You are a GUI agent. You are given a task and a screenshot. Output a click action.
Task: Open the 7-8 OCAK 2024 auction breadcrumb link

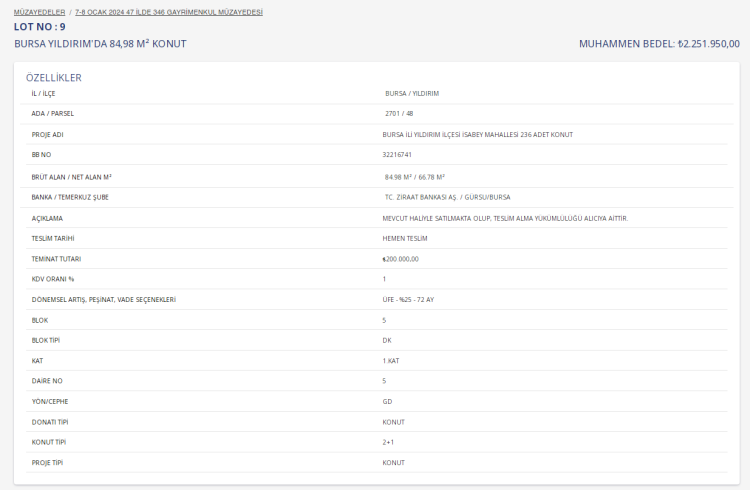[x=168, y=12]
